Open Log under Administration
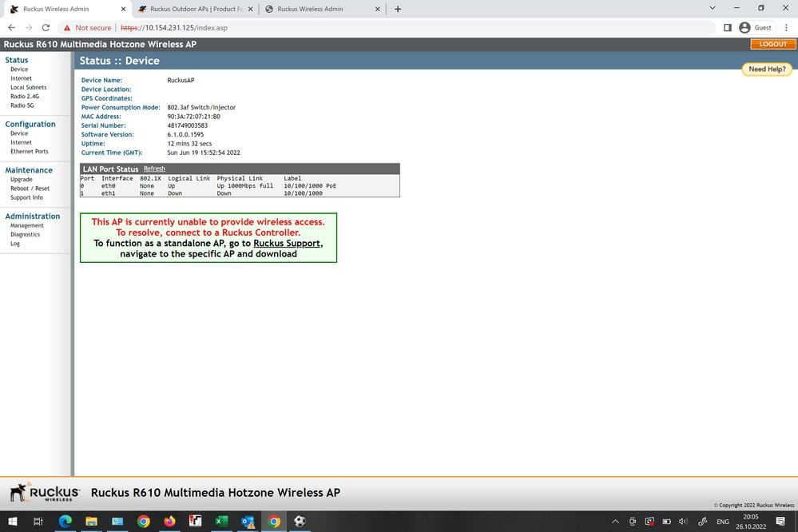The height and width of the screenshot is (532, 798). (15, 244)
